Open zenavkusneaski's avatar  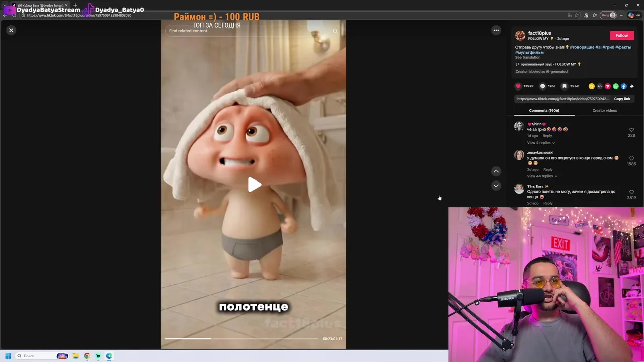[519, 155]
